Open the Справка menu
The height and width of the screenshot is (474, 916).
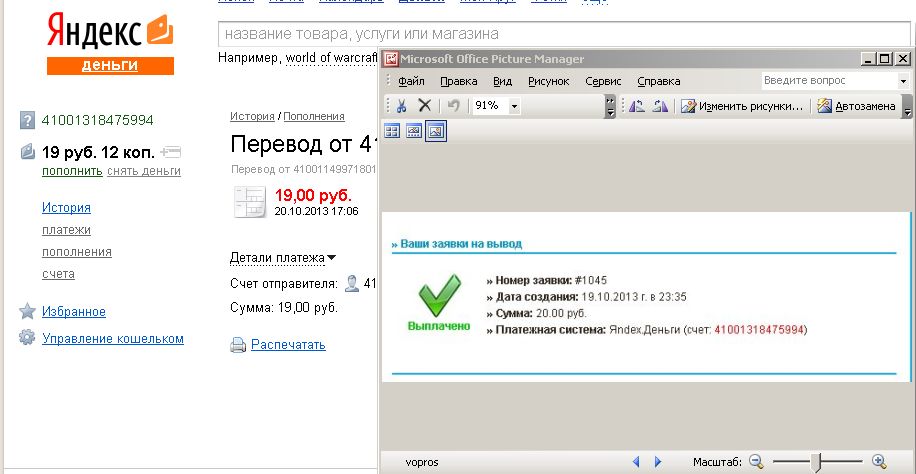(659, 81)
